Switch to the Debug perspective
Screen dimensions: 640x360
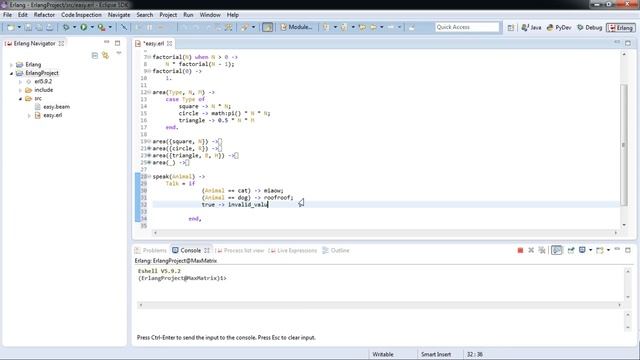[590, 27]
